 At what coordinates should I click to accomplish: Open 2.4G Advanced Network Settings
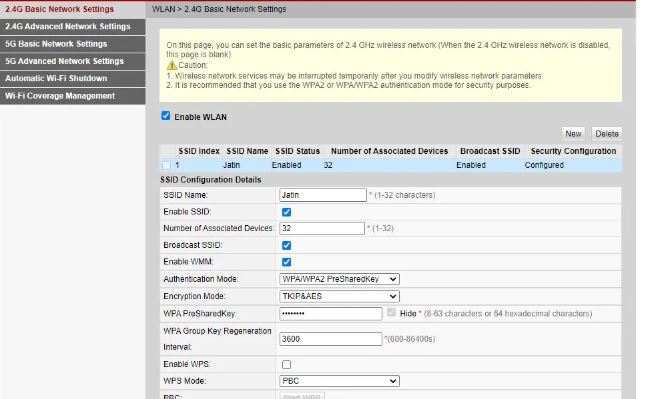[x=73, y=26]
